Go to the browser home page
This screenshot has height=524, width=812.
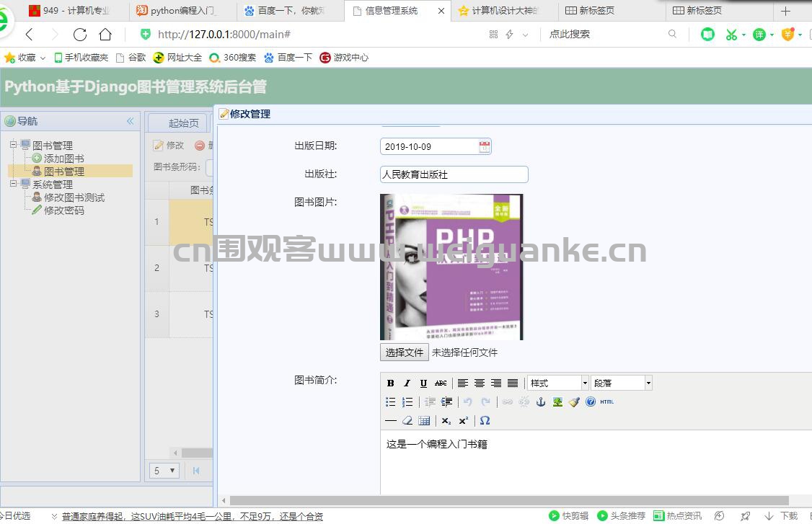coord(105,35)
